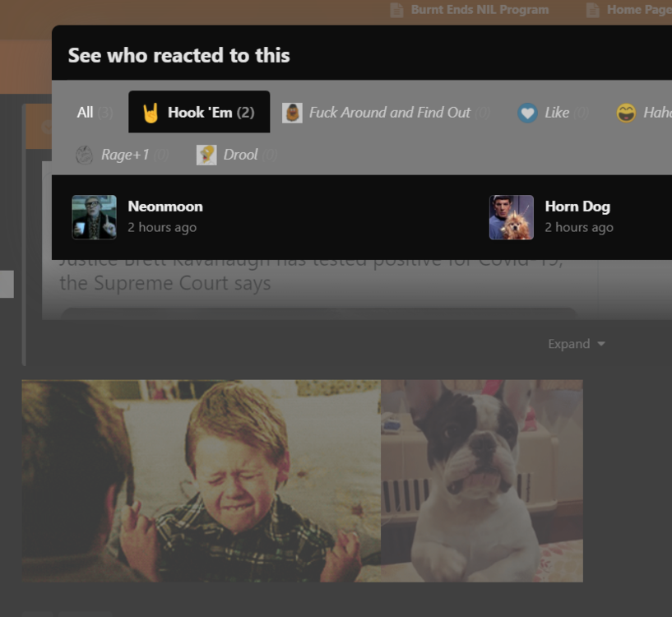Click Neonmoon's profile avatar

click(x=94, y=218)
